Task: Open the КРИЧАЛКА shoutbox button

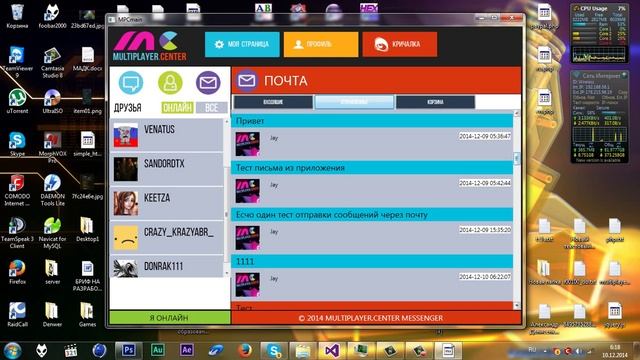Action: click(400, 44)
